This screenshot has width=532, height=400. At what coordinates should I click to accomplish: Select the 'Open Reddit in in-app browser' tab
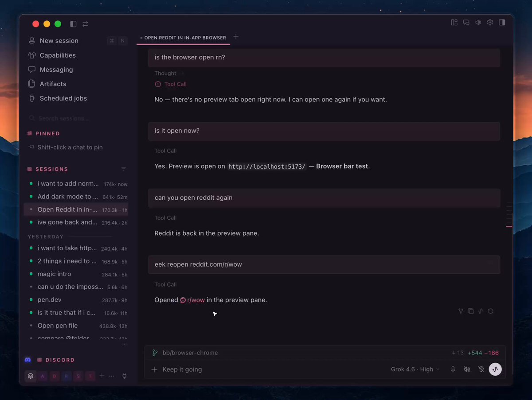coord(184,38)
